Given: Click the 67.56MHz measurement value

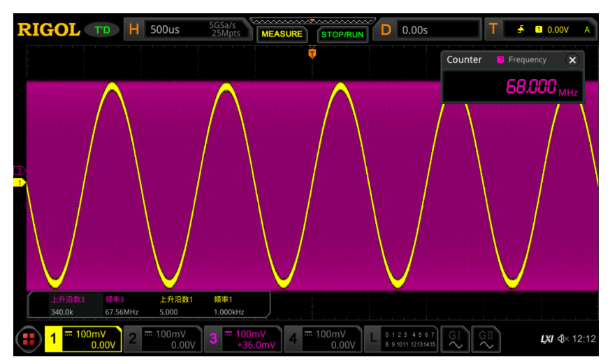Looking at the screenshot, I should [122, 312].
